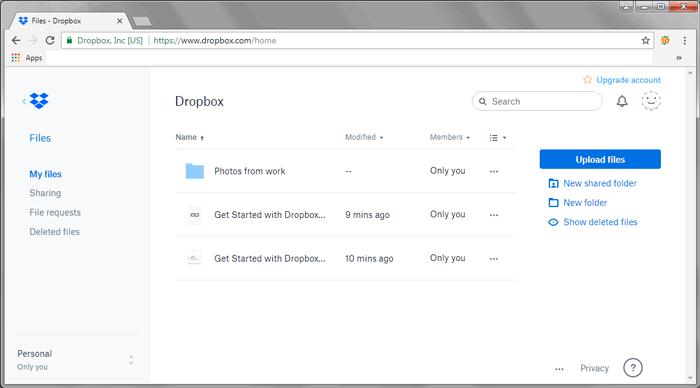Click Upload files button
Screen dimensions: 700x388
coord(600,159)
